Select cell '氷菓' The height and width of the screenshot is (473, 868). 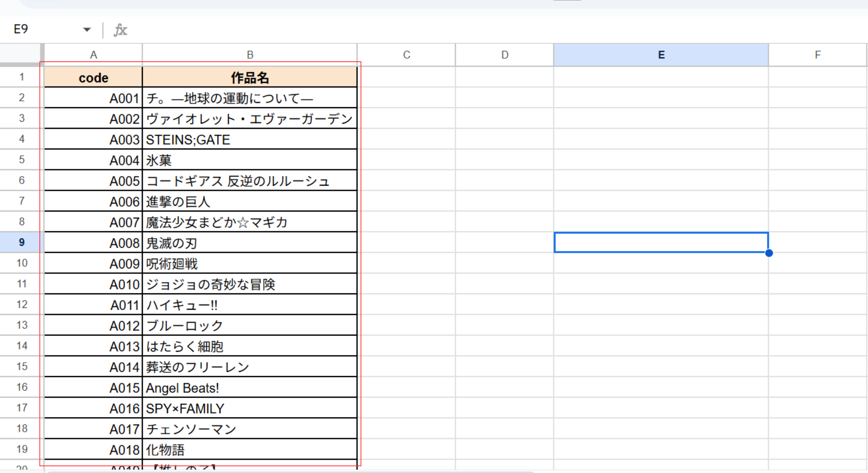coord(250,160)
